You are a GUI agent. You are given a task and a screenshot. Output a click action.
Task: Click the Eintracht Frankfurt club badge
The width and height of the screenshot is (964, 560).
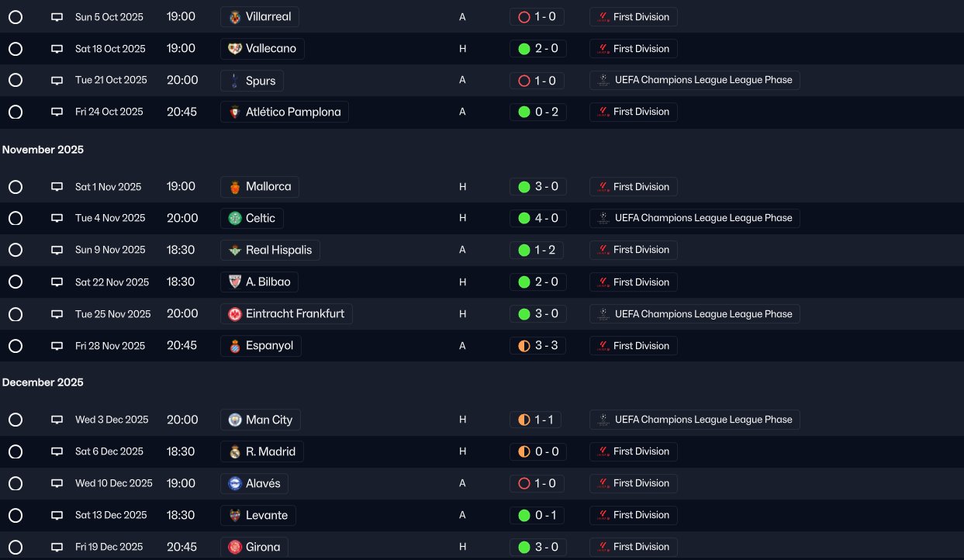(x=235, y=314)
